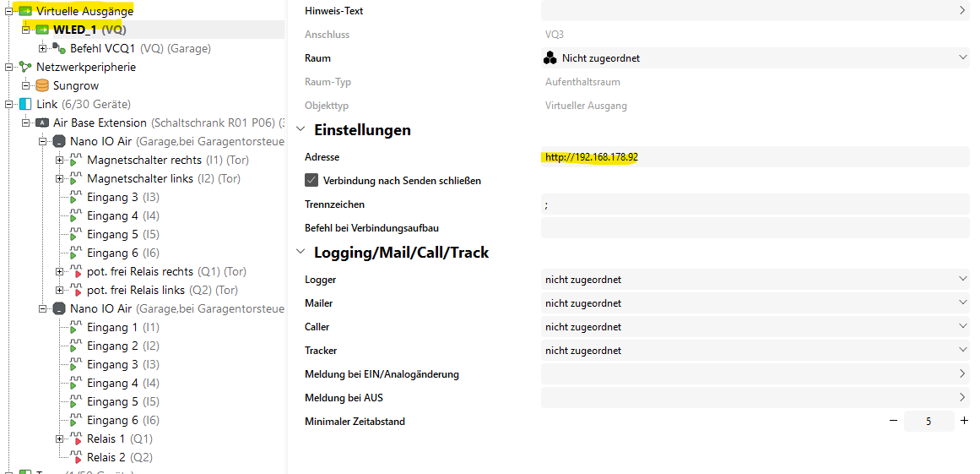Click the VQ3 Anschluss value
Viewport: 980px width, 474px height.
(555, 35)
